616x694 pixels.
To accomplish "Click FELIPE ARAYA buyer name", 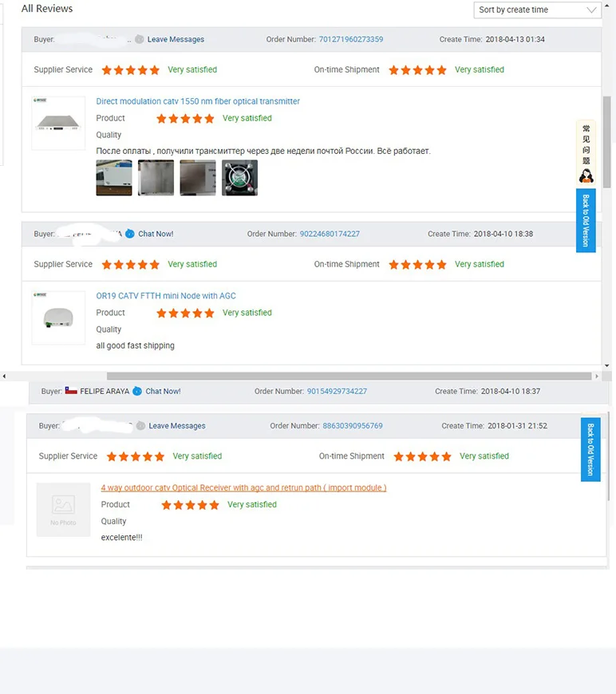I will [x=105, y=391].
